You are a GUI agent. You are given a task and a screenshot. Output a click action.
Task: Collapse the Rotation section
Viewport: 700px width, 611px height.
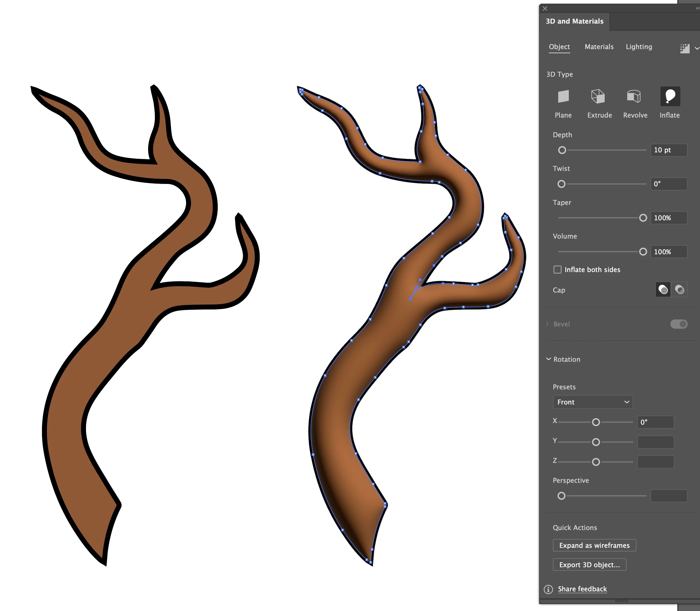click(549, 359)
